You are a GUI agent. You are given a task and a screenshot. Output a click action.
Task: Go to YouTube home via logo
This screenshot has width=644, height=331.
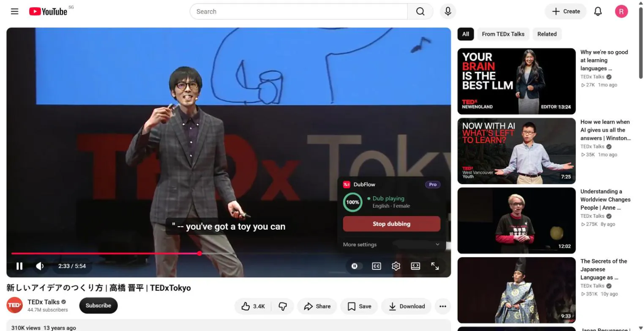coord(48,11)
